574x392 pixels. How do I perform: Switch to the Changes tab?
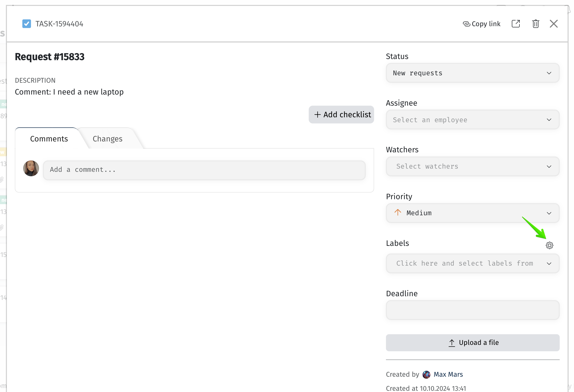pos(107,139)
